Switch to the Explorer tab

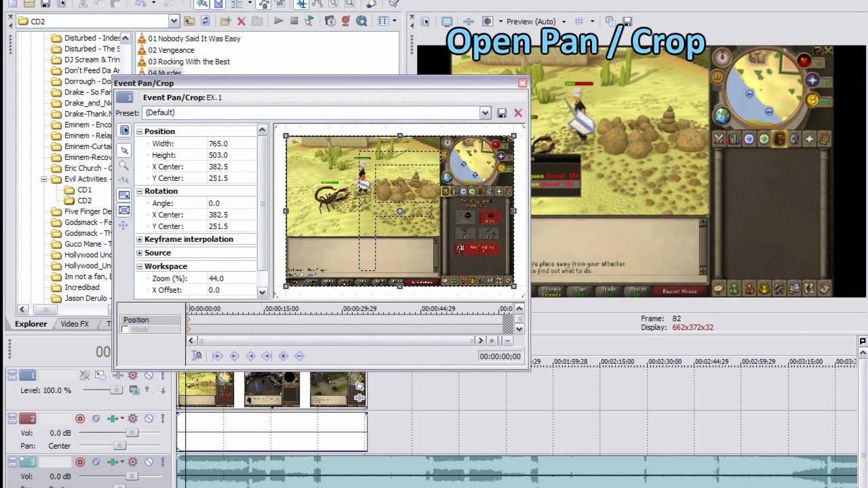click(x=31, y=324)
